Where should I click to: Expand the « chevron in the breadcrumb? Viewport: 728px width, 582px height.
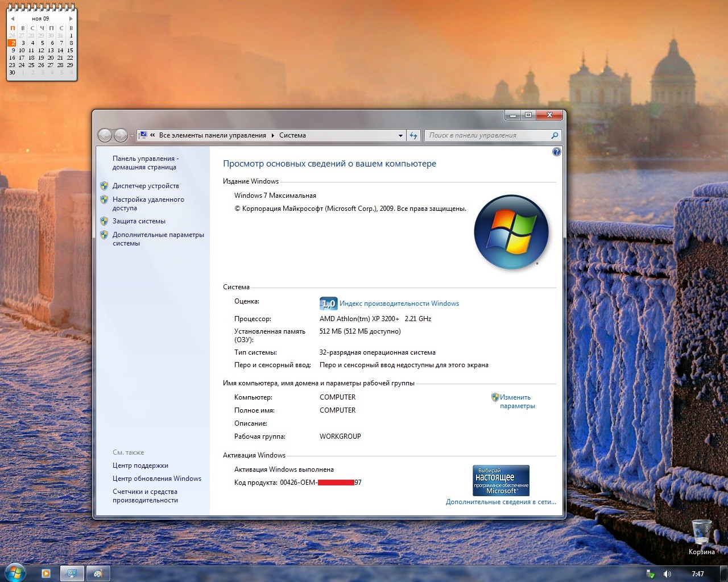tap(152, 135)
